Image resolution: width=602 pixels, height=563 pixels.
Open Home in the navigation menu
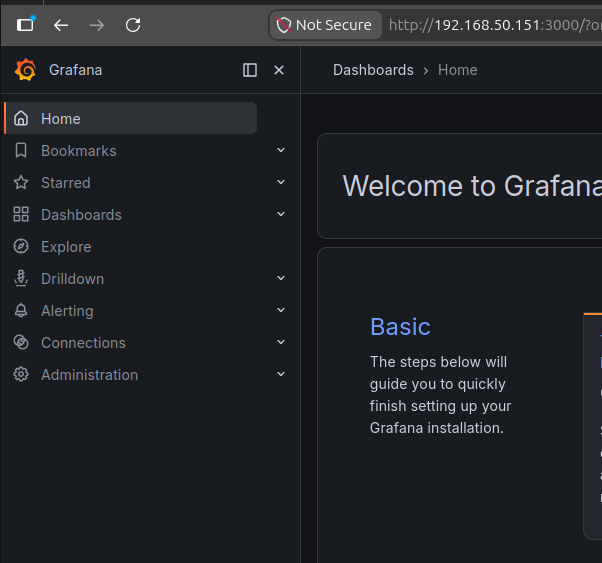pyautogui.click(x=131, y=118)
